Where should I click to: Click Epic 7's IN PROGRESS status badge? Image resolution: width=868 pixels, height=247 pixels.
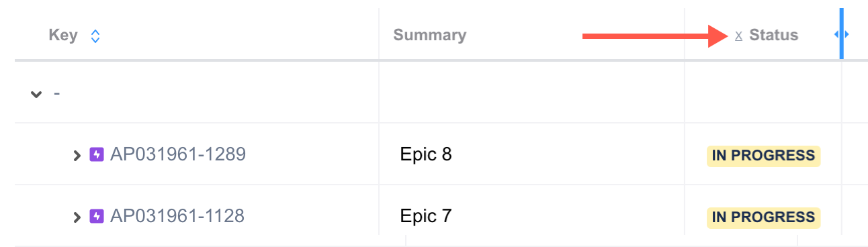click(x=763, y=217)
